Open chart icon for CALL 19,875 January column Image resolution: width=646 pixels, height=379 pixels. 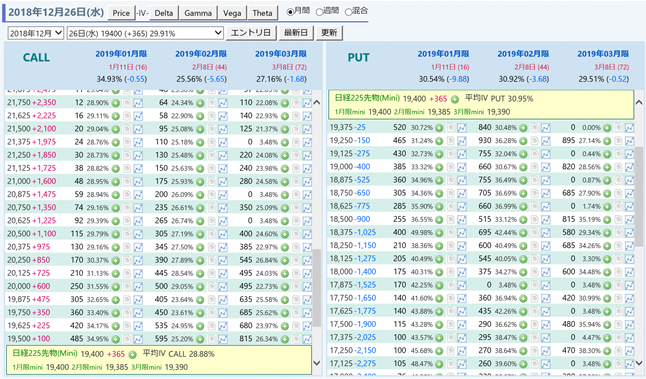138,300
